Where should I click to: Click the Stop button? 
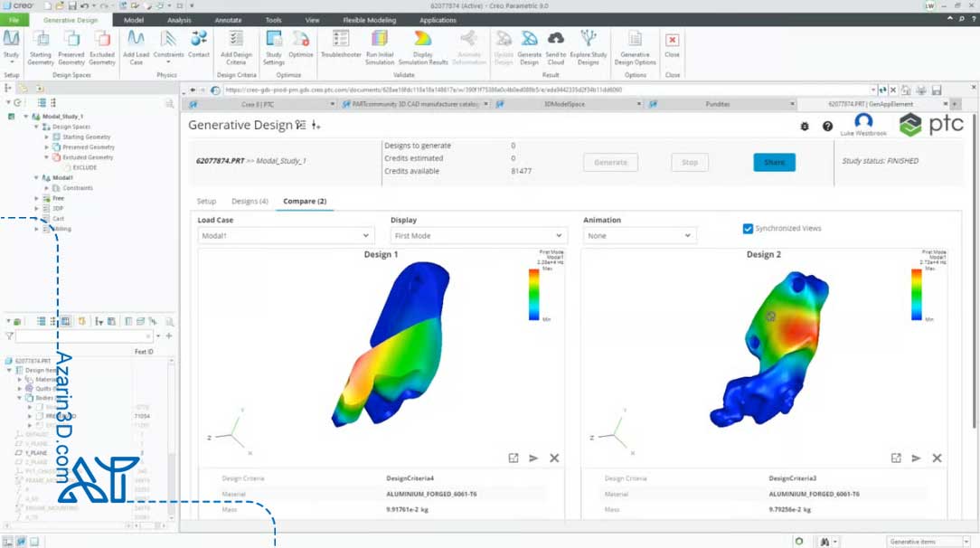click(690, 163)
